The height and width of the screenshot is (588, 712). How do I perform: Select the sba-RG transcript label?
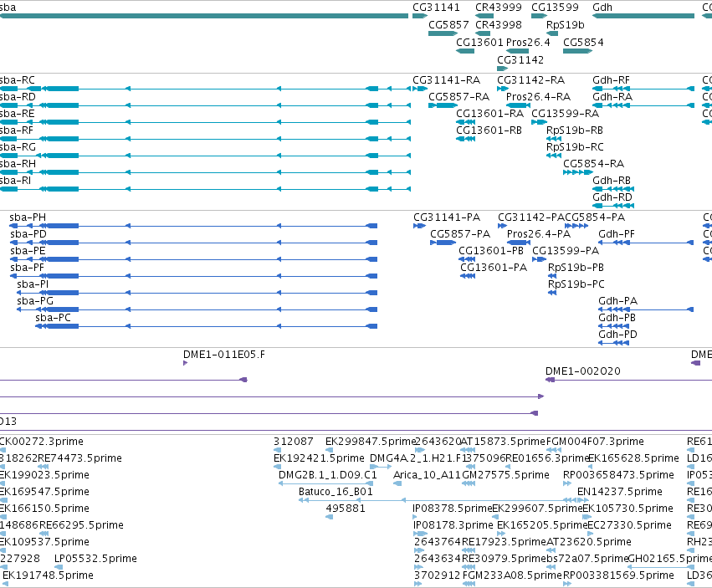pos(18,146)
